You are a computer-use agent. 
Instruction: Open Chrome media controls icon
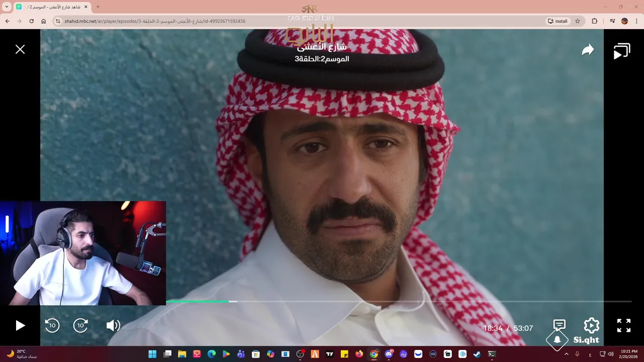pos(612,21)
